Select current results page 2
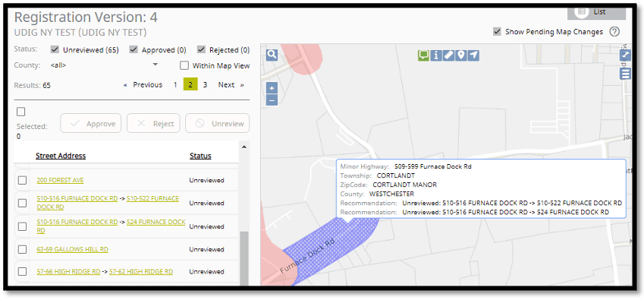This screenshot has width=644, height=300. coord(190,84)
